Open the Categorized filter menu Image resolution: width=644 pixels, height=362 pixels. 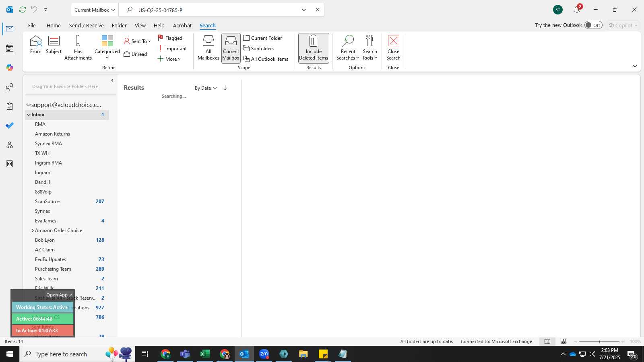click(x=107, y=47)
